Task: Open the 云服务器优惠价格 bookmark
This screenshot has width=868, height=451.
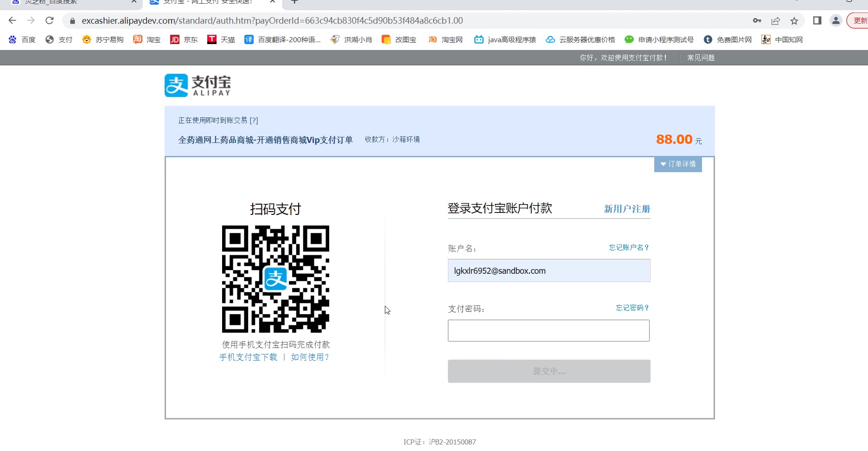Action: click(x=581, y=39)
